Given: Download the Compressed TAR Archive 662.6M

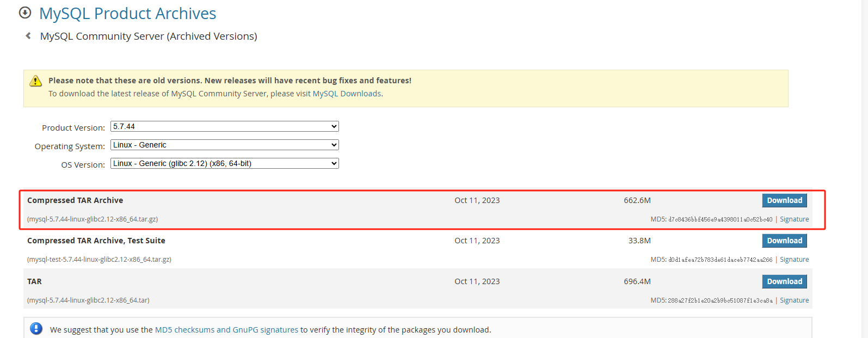Looking at the screenshot, I should 784,200.
